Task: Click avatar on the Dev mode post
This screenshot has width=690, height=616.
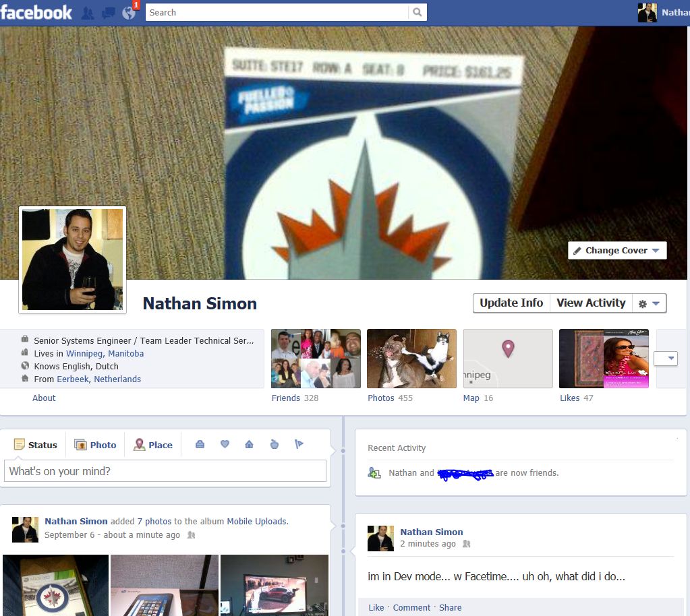Action: [380, 538]
